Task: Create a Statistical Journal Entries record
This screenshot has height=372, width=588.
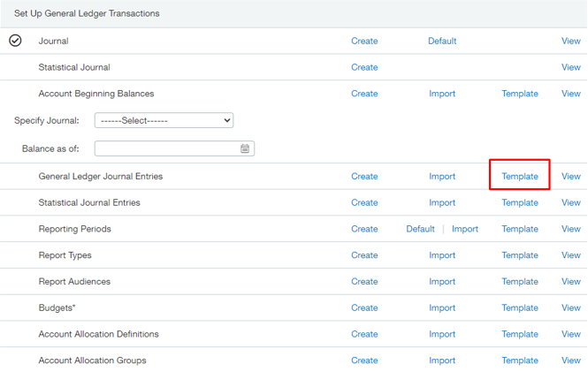Action: point(364,202)
